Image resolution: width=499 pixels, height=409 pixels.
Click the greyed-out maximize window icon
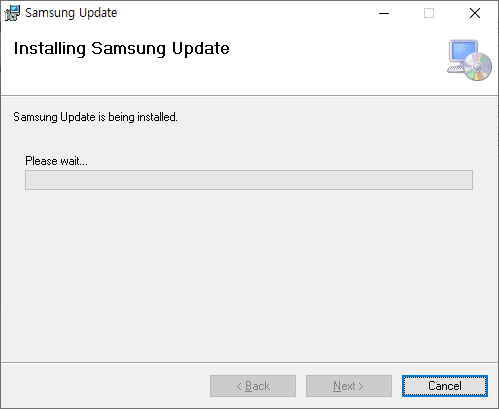[x=429, y=13]
